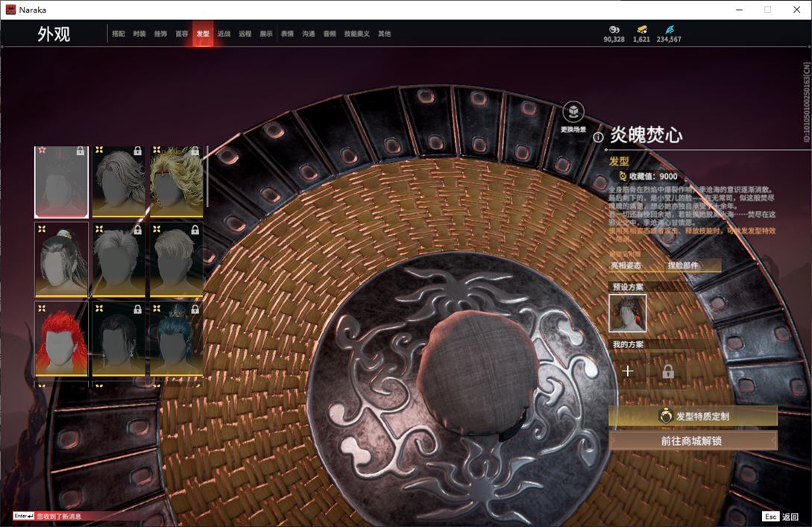Select the preset scheme thumbnail under 预设方案
The width and height of the screenshot is (812, 527).
coord(628,313)
